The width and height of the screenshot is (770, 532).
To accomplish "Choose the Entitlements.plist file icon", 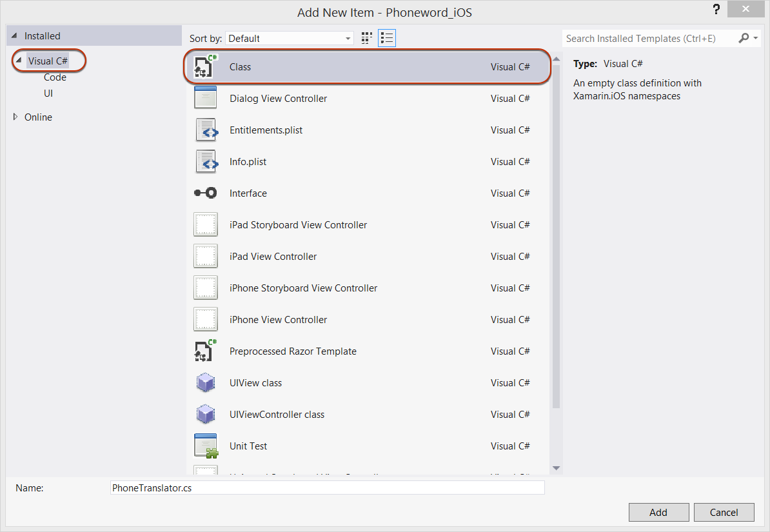I will click(206, 130).
